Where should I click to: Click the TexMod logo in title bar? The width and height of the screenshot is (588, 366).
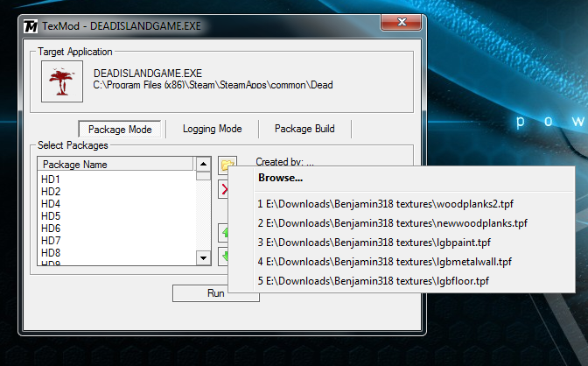pyautogui.click(x=31, y=26)
